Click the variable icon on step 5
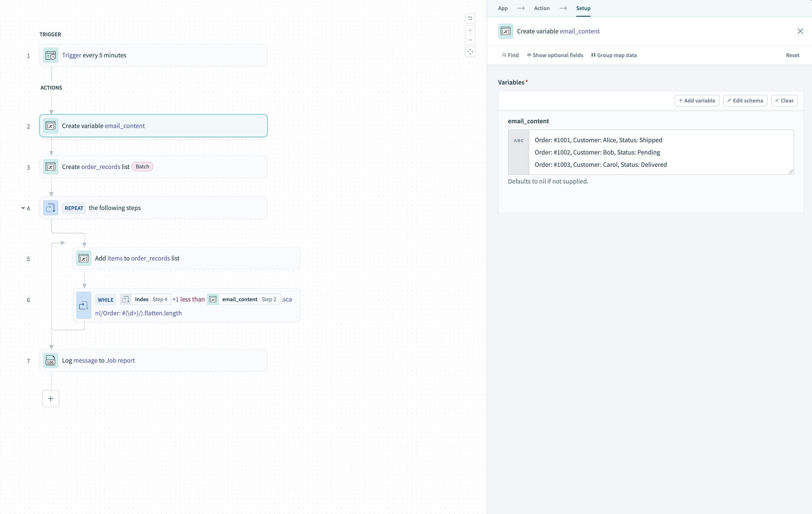 [83, 258]
